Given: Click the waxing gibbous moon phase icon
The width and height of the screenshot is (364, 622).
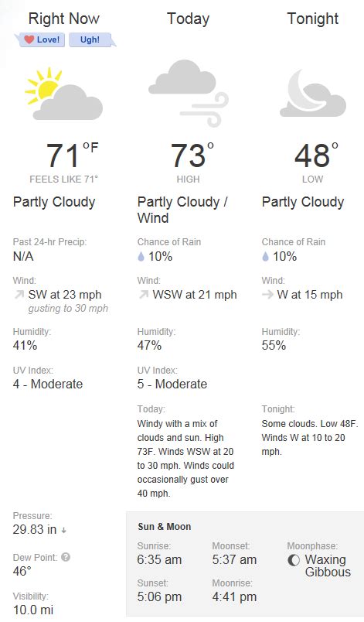Looking at the screenshot, I should [x=294, y=559].
